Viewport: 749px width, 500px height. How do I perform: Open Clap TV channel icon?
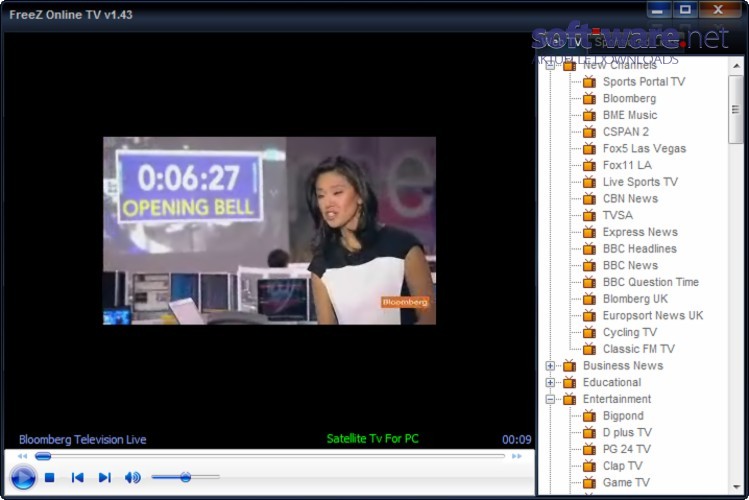point(589,466)
